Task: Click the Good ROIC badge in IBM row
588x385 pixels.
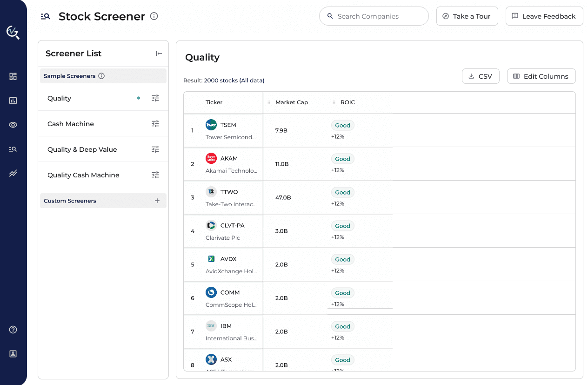Action: pos(343,326)
